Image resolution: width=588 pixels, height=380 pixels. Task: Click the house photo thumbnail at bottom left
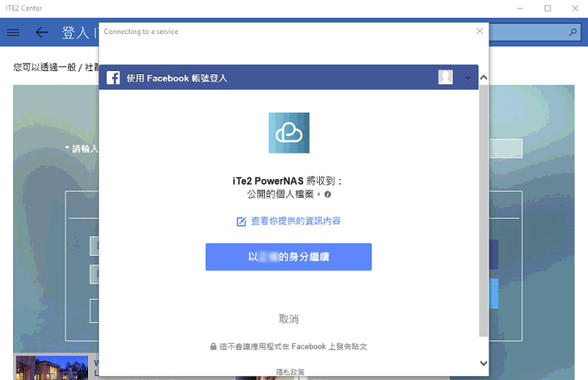[x=52, y=368]
